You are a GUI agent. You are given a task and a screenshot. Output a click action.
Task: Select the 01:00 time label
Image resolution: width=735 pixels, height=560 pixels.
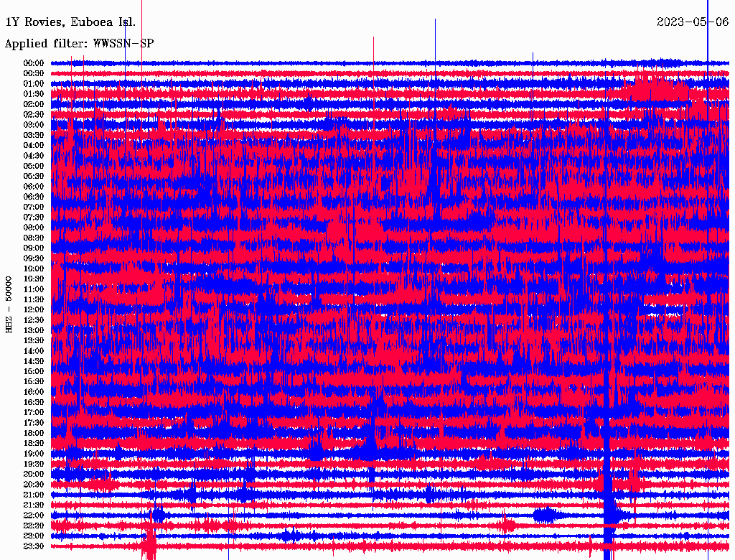tap(34, 84)
